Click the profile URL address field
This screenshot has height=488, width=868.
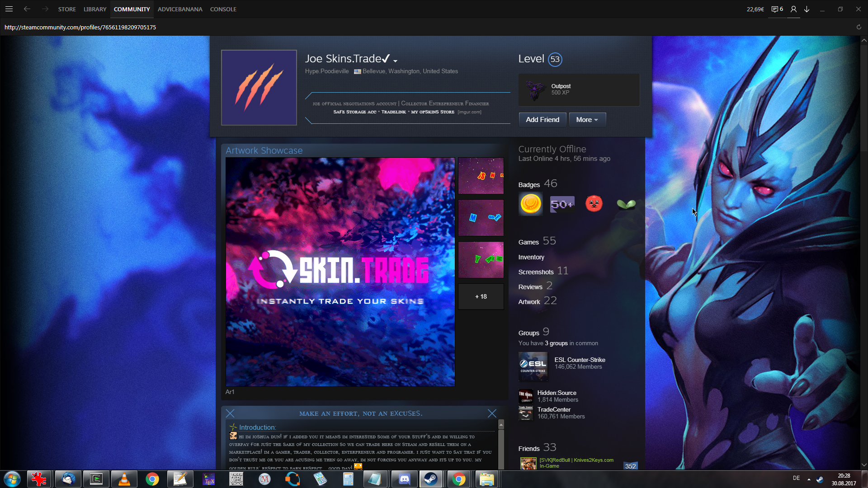tap(80, 27)
